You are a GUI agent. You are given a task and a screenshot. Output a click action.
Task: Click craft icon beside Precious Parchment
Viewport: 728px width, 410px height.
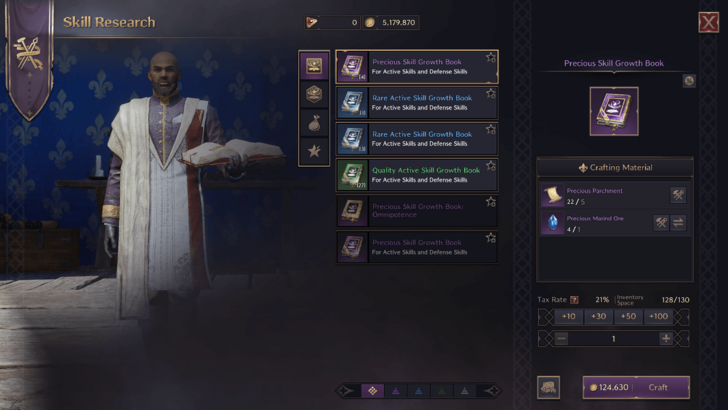click(x=678, y=195)
